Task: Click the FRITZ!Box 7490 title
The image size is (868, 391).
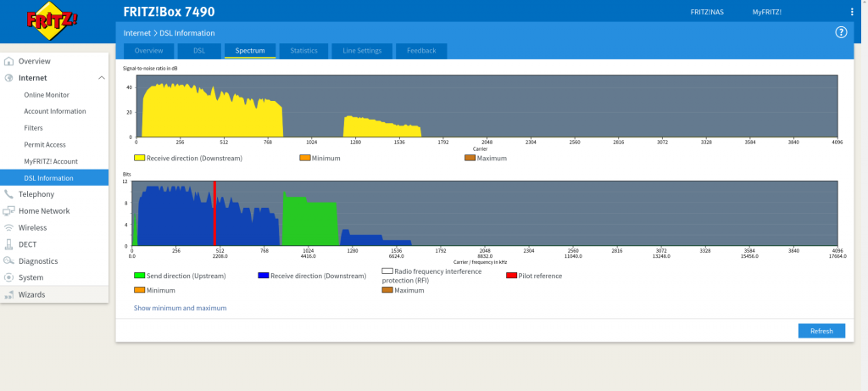Action: pos(169,12)
